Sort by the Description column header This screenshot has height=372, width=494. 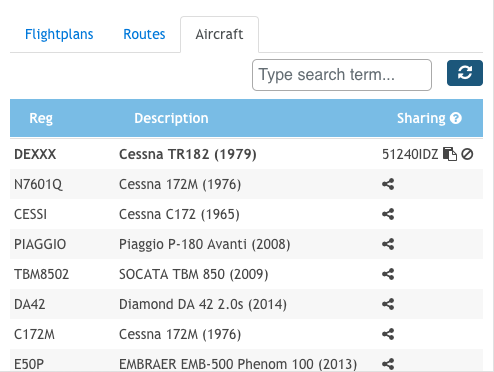(171, 118)
